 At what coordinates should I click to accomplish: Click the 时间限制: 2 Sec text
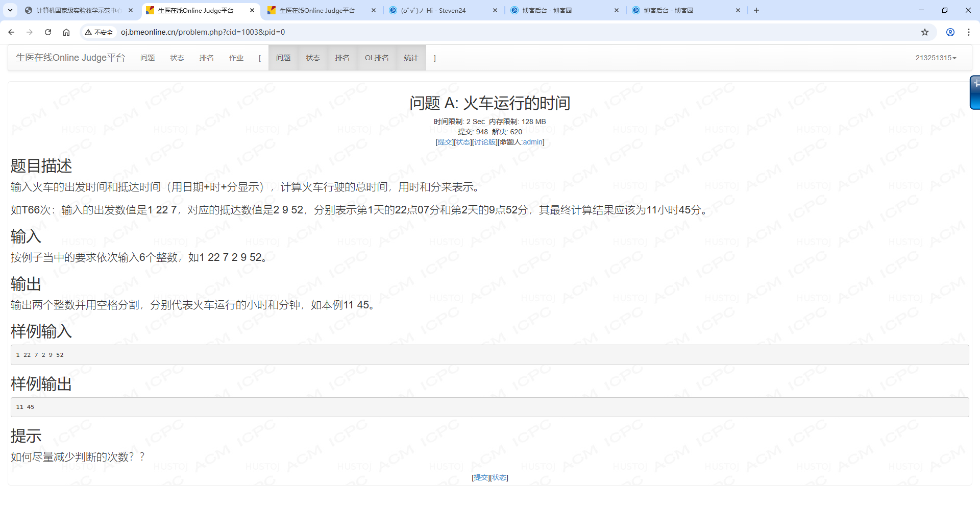[459, 122]
